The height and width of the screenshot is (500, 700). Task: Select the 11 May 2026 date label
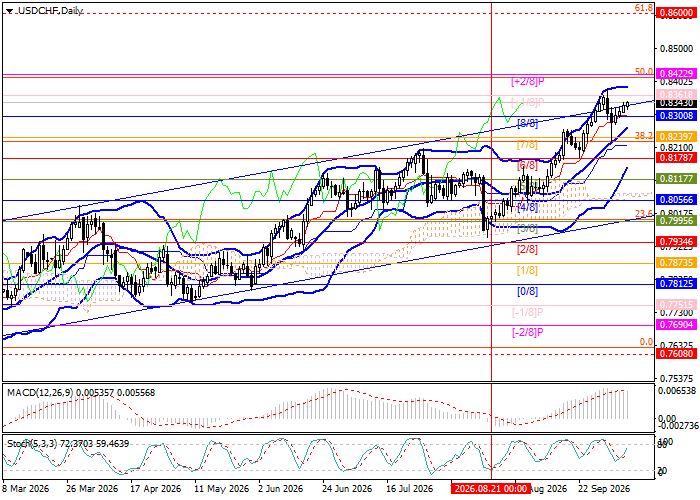pos(221,488)
